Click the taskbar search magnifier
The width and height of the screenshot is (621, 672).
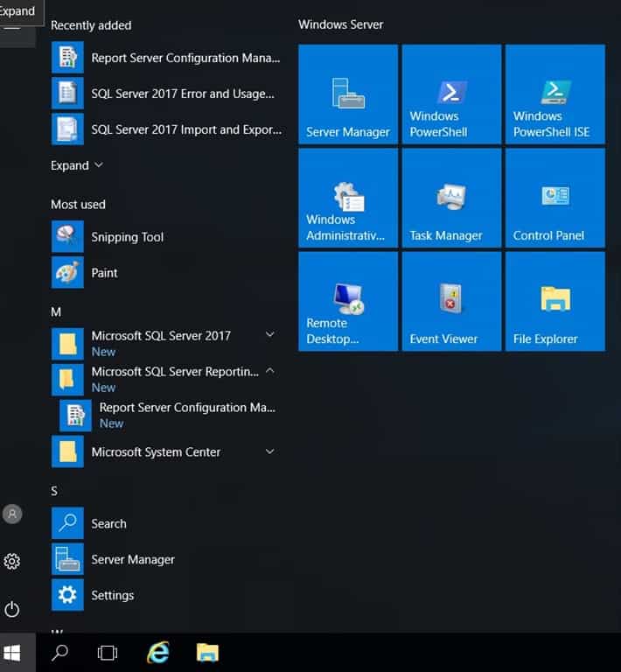[60, 653]
